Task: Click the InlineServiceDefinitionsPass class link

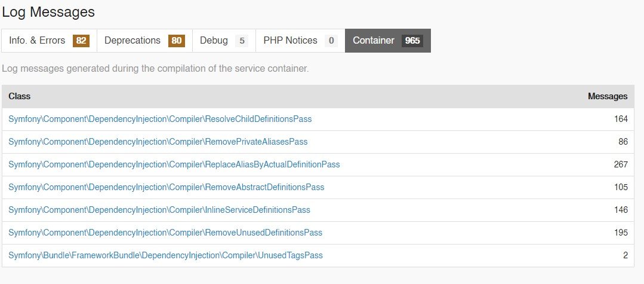Action: (x=159, y=210)
